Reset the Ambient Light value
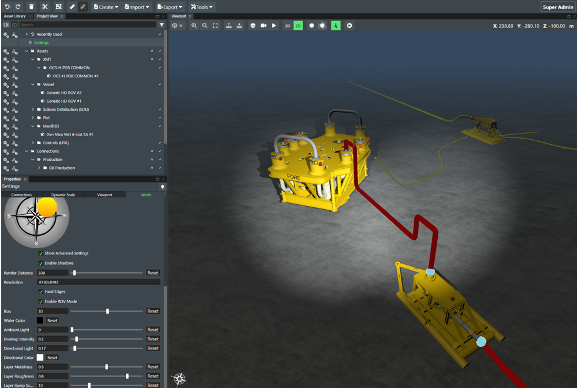577x388 pixels. coord(153,330)
